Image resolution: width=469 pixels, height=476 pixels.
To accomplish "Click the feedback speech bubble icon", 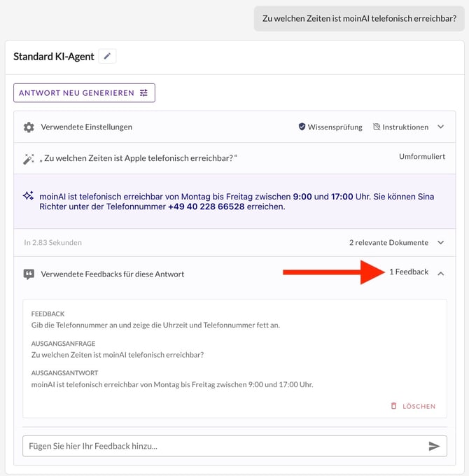I will (29, 274).
